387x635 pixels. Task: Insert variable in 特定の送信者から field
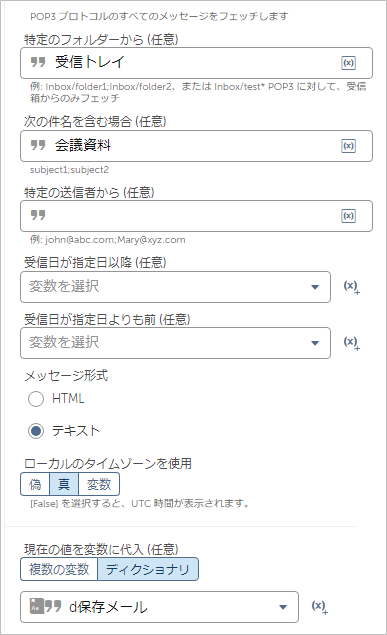(348, 216)
